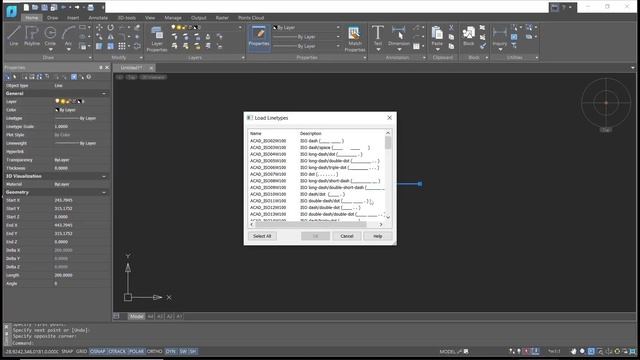Image resolution: width=640 pixels, height=360 pixels.
Task: Select ACAD_ISO10W100 ISO dash/dot linetype
Action: click(x=316, y=194)
